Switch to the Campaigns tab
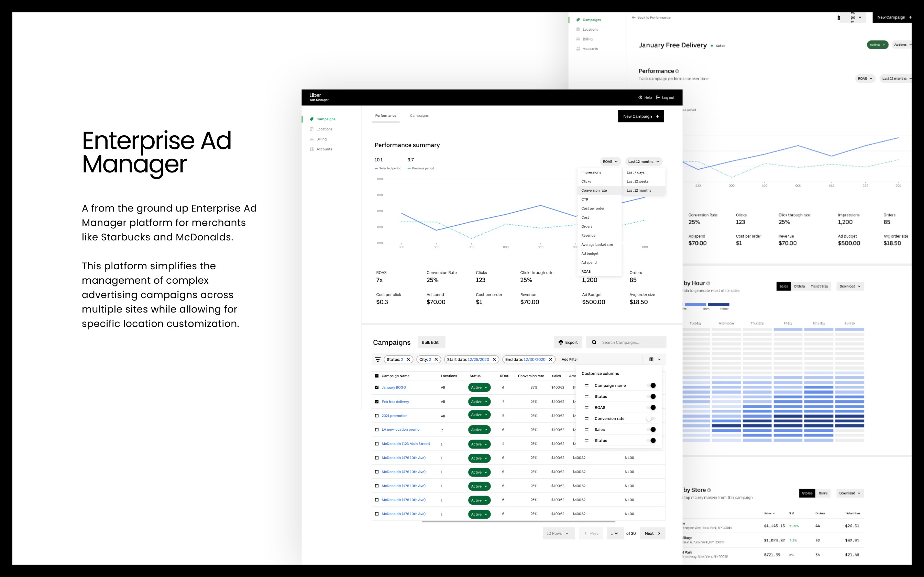This screenshot has width=924, height=577. (419, 116)
